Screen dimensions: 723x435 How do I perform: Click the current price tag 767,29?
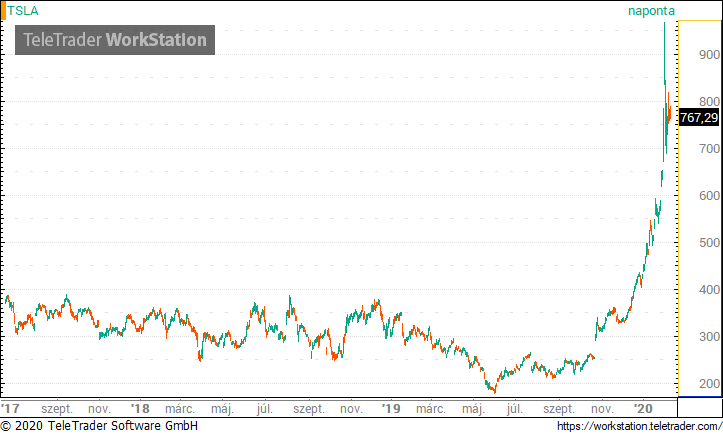[699, 118]
